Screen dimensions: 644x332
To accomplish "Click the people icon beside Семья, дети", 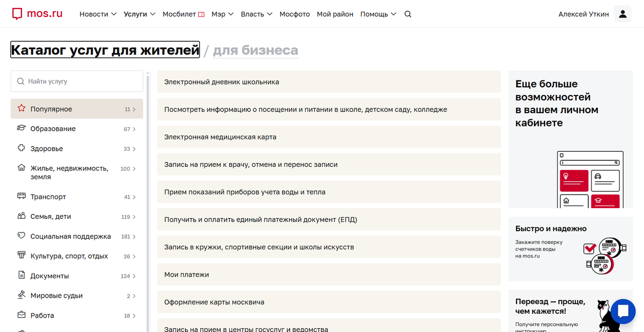I will pyautogui.click(x=21, y=216).
